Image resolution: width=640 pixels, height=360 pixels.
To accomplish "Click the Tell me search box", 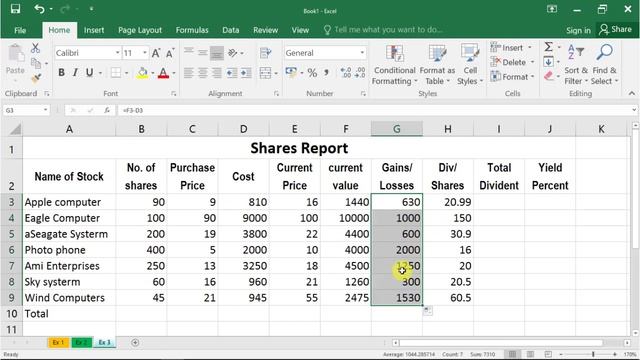I will click(383, 30).
